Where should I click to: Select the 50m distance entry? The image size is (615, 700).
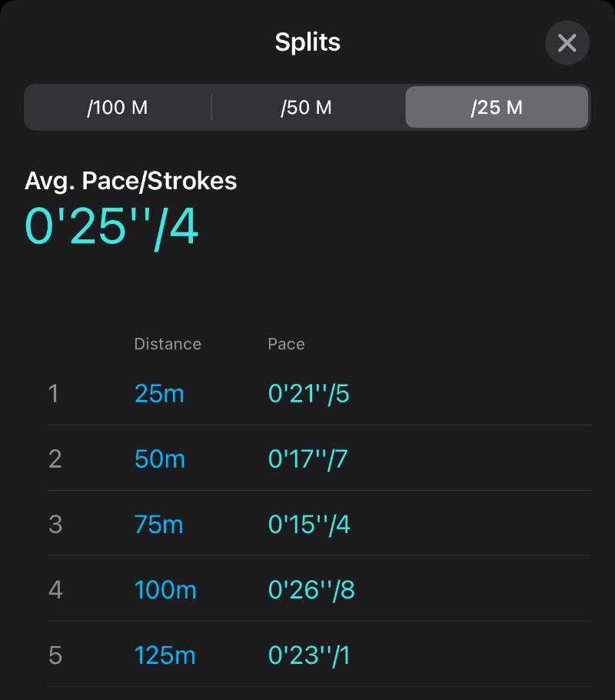pyautogui.click(x=160, y=459)
